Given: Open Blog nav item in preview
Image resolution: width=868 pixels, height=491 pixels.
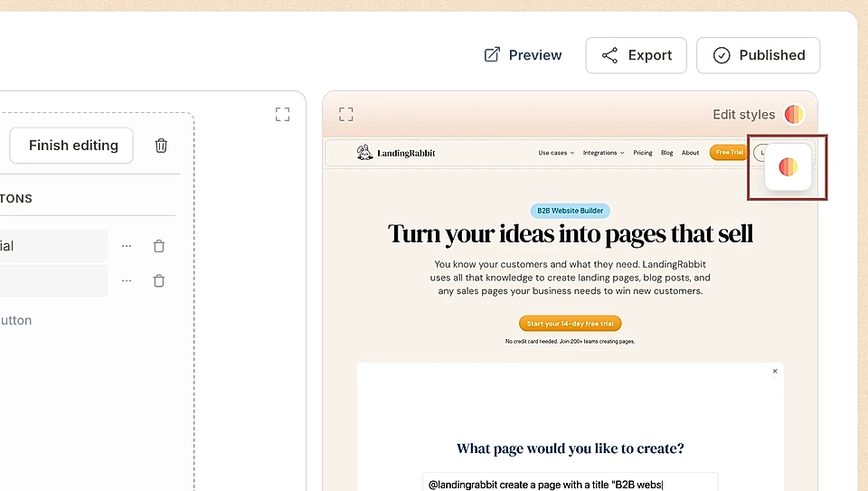Looking at the screenshot, I should pos(667,153).
